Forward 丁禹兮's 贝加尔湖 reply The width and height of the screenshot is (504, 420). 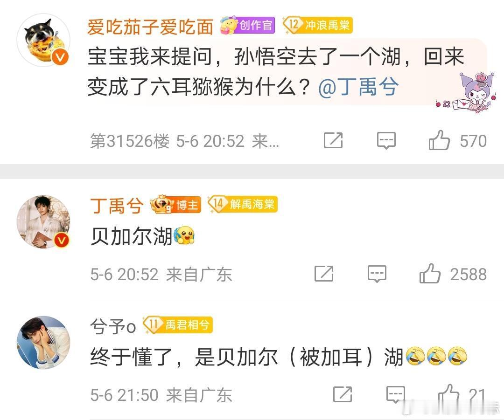[x=324, y=274]
